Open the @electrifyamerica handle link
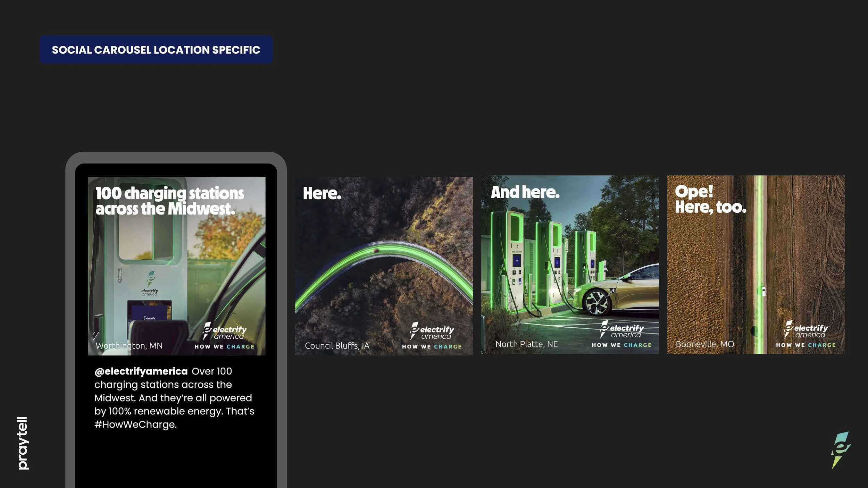Image resolution: width=868 pixels, height=488 pixels. pos(141,371)
